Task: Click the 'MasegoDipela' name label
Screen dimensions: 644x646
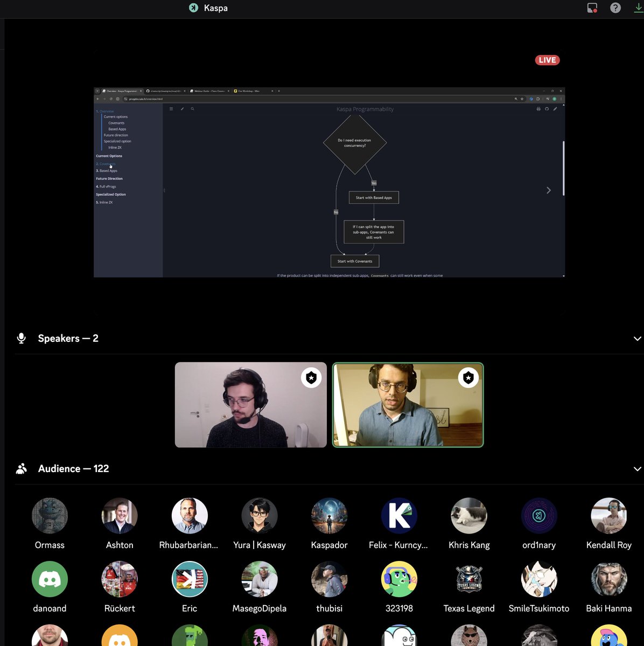Action: (260, 608)
